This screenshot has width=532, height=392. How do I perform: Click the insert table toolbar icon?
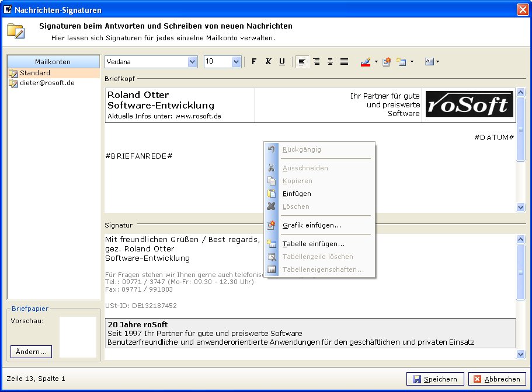point(401,62)
